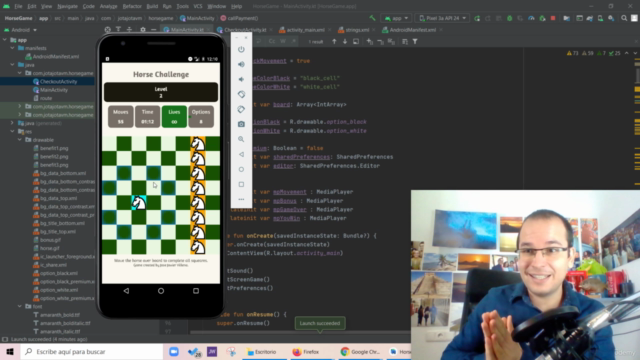Open app run configuration dropdown
This screenshot has height=360, width=640.
(396, 18)
